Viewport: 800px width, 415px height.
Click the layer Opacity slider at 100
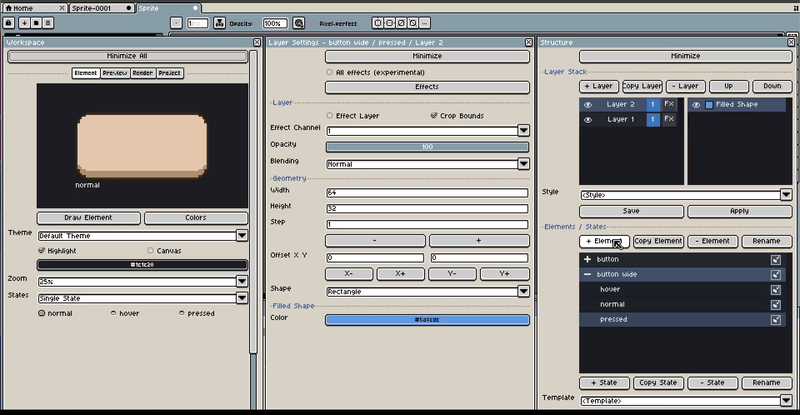point(427,147)
